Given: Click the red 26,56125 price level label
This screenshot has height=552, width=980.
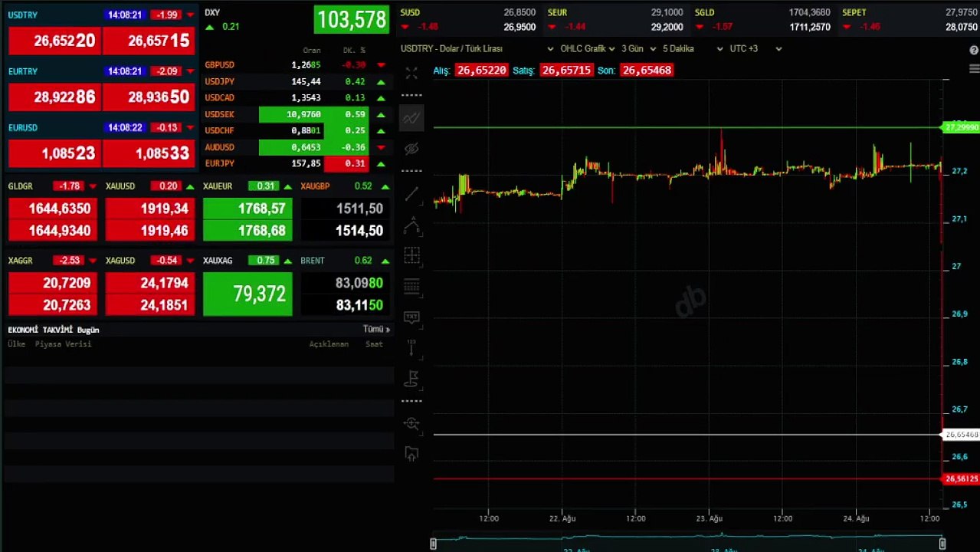Looking at the screenshot, I should 961,479.
